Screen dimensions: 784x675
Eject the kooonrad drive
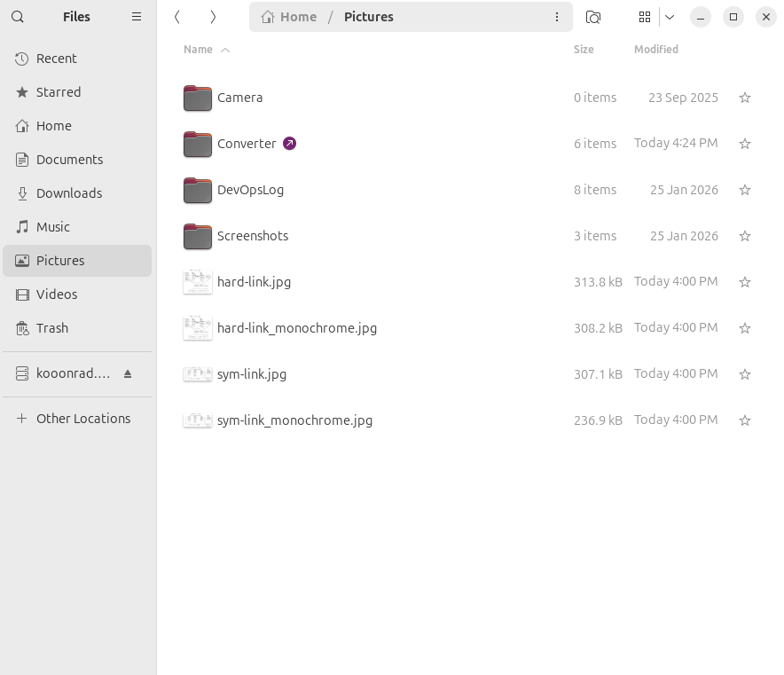click(128, 373)
